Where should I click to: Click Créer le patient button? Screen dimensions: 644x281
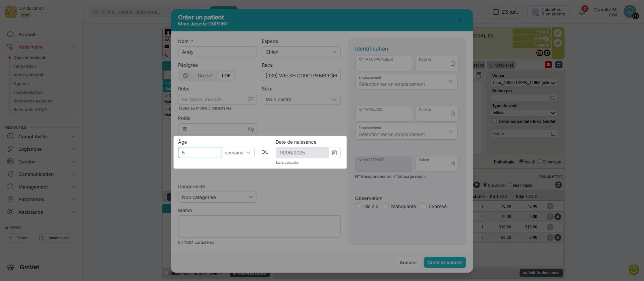[444, 263]
